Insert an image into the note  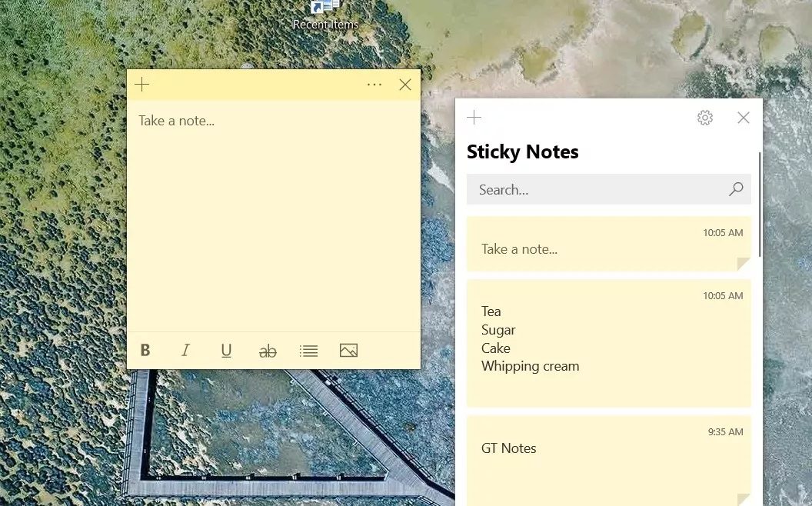(x=348, y=351)
